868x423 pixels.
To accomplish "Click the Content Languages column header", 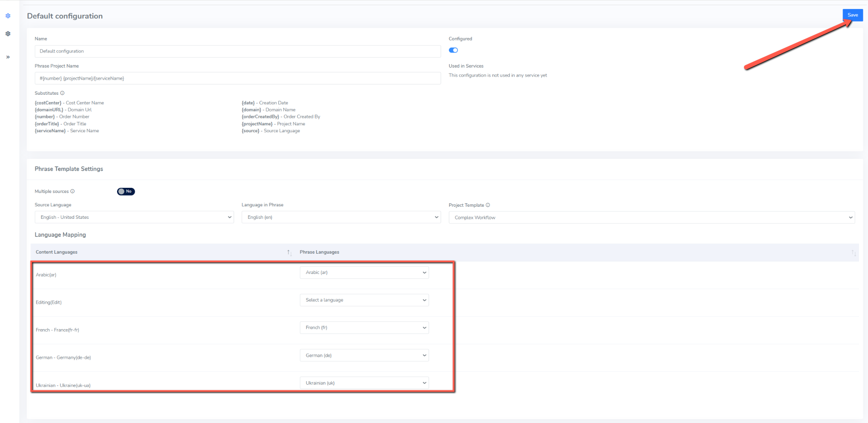I will tap(56, 252).
